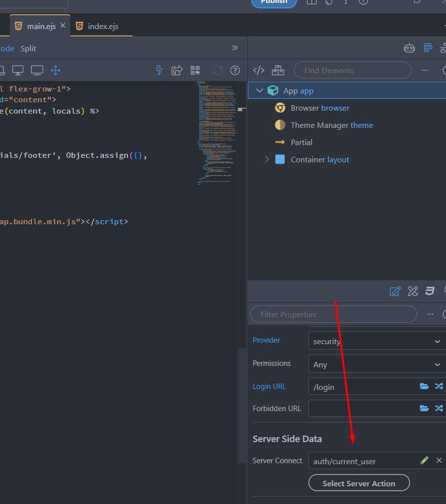Open the Permissions dropdown set to Any

click(377, 364)
